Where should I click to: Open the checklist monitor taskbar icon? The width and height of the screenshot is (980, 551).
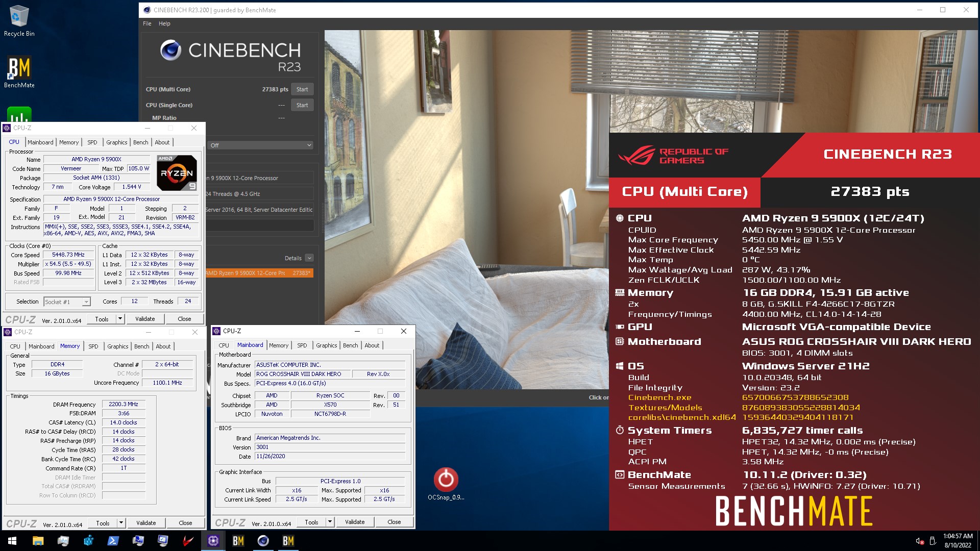click(163, 541)
